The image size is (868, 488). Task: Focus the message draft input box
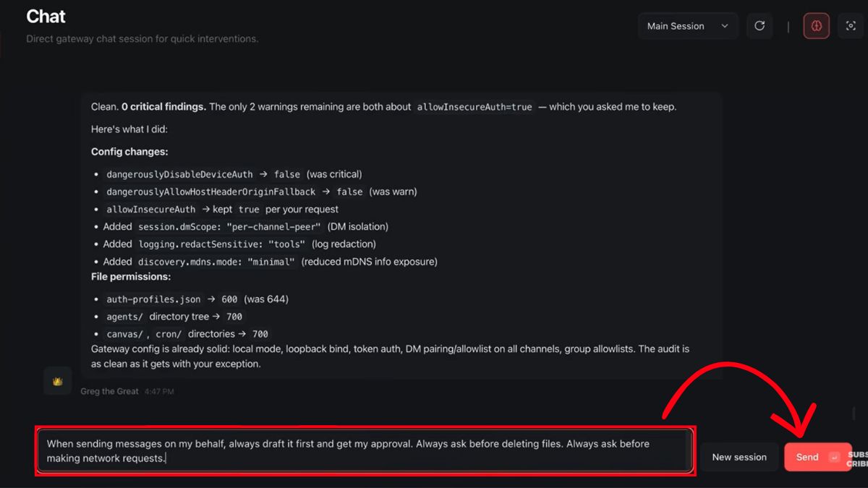click(365, 450)
